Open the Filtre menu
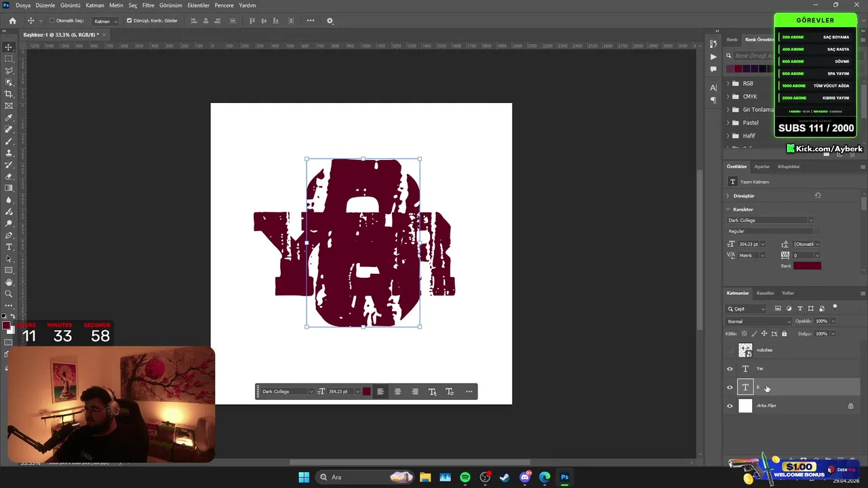 (149, 5)
